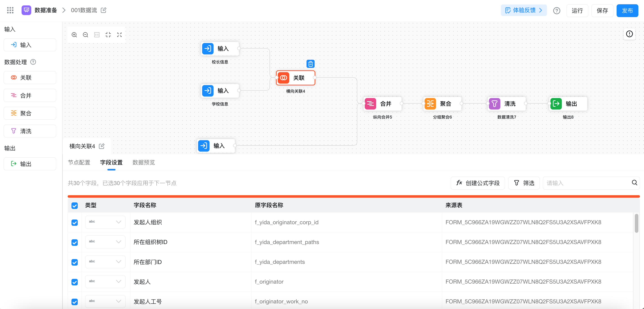
Task: Add a 清洗 node from the sidebar
Action: (30, 131)
